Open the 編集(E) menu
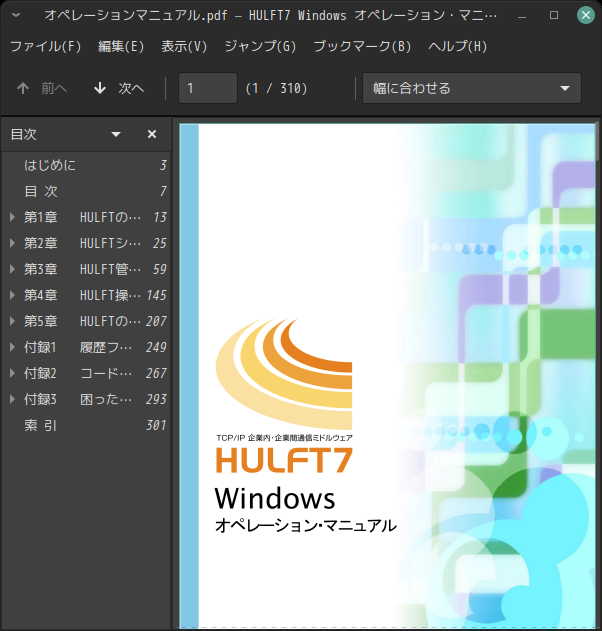 coord(121,46)
